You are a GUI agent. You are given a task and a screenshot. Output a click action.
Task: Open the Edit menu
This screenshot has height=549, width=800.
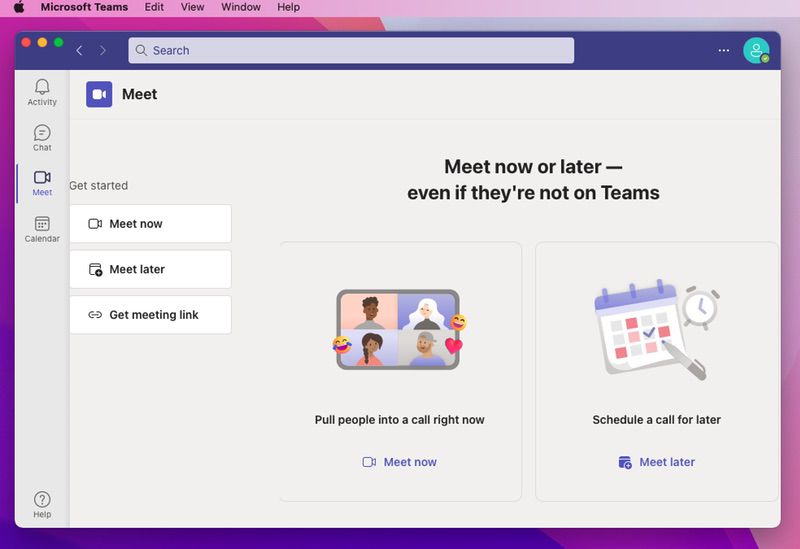pyautogui.click(x=154, y=7)
